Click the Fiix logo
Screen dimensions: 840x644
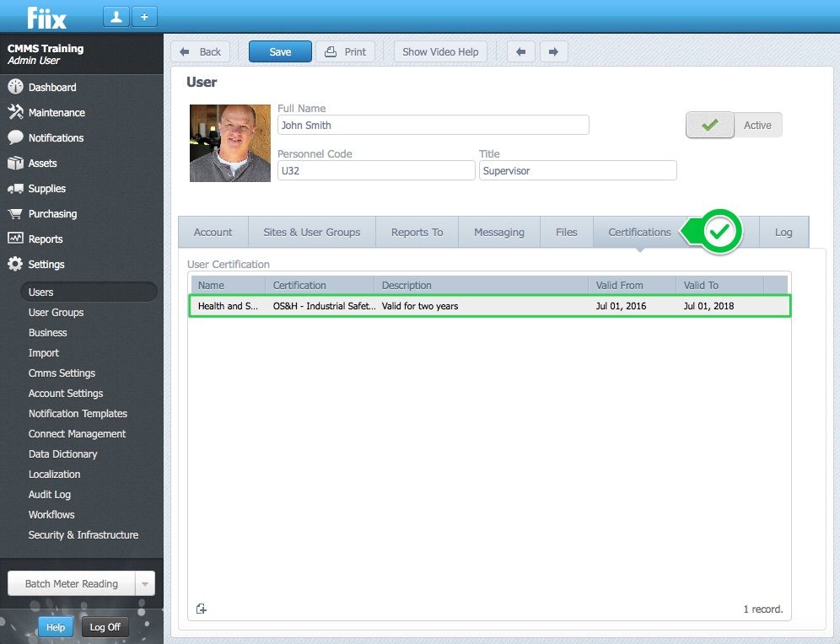click(46, 19)
